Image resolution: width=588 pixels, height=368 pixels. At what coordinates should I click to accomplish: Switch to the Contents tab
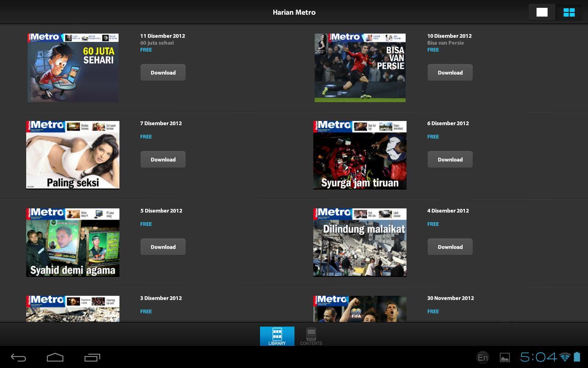tap(311, 336)
